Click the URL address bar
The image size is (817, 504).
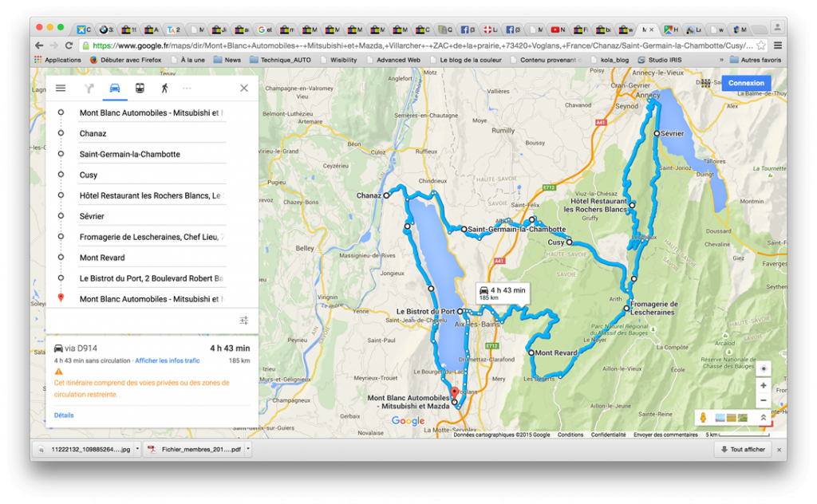pyautogui.click(x=422, y=45)
